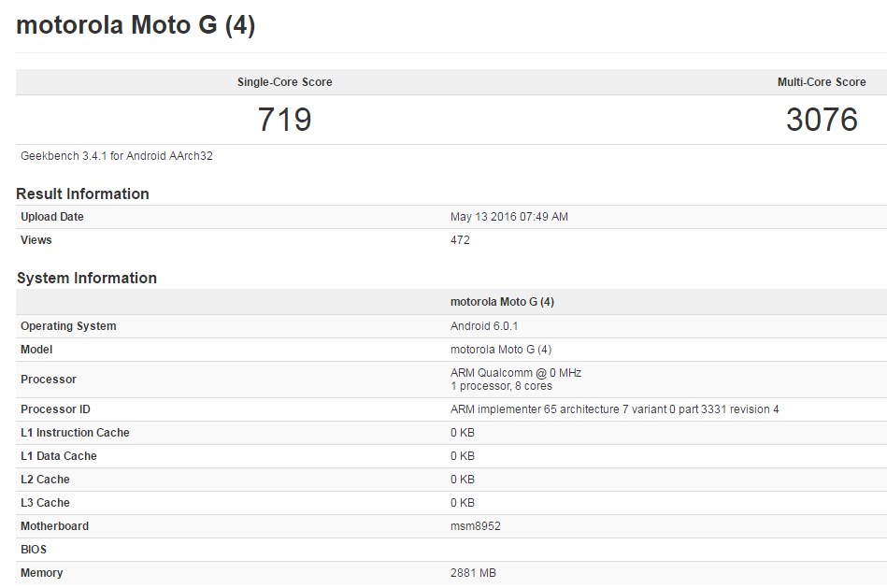887x588 pixels.
Task: Select the May 13 2016 upload timestamp
Action: coord(509,217)
